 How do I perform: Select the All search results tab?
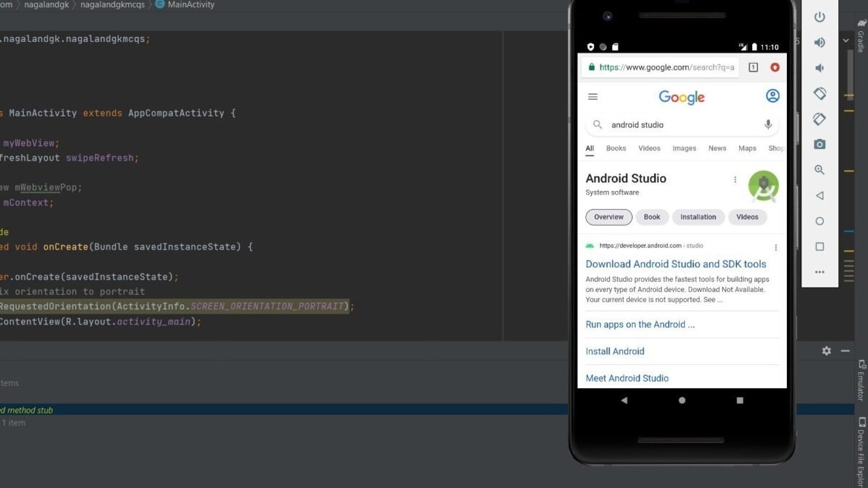(590, 148)
